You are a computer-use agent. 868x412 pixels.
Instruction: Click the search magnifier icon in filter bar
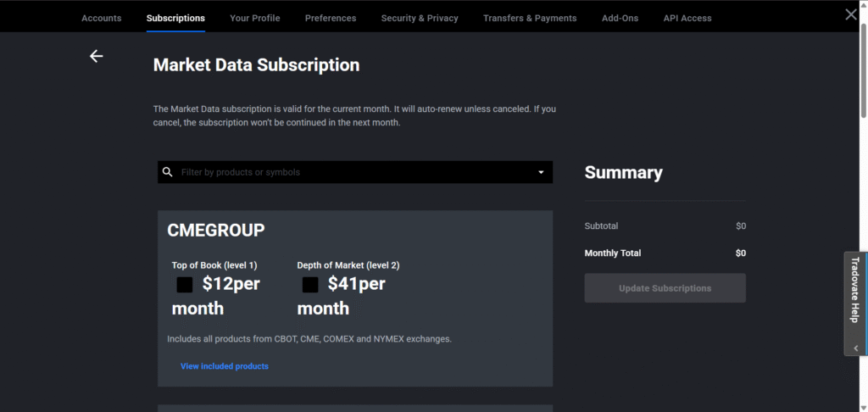pyautogui.click(x=168, y=172)
